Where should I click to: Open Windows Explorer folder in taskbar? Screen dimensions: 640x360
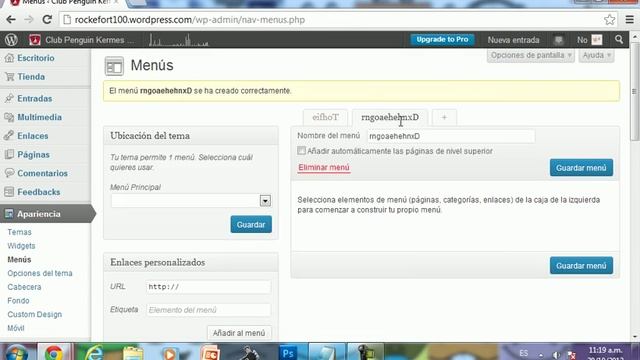pyautogui.click(x=133, y=353)
